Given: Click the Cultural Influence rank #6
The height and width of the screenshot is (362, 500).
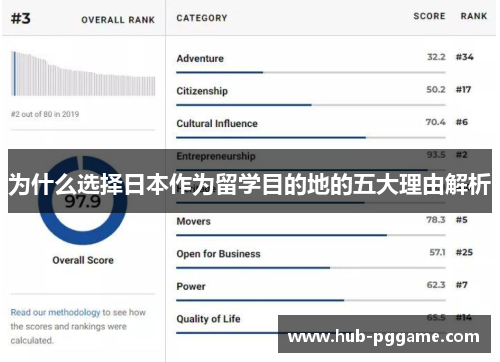Looking at the screenshot, I should pyautogui.click(x=462, y=122).
